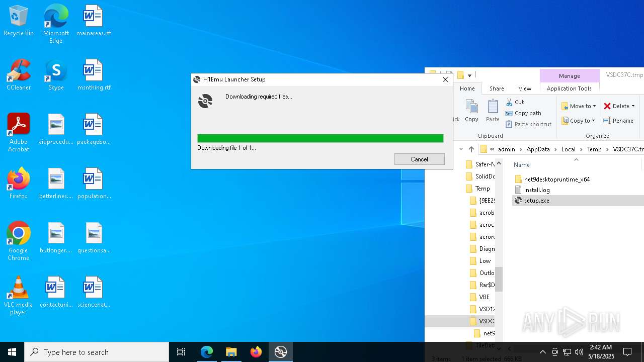Open the Skype desktop shortcut
Image resolution: width=644 pixels, height=362 pixels.
point(56,75)
